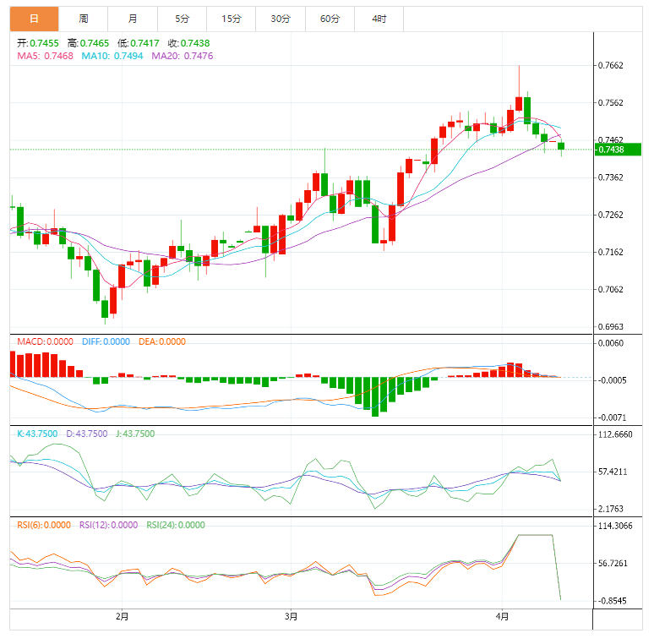Click the 0.7062 price axis label
The image size is (654, 644).
[611, 290]
